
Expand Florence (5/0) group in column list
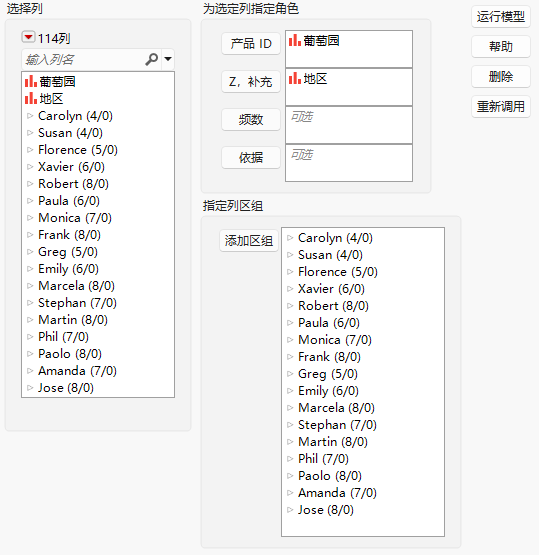click(30, 150)
